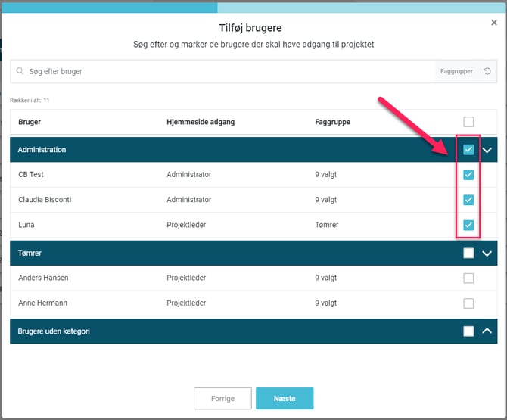The image size is (507, 420).
Task: Deselect Claudia Bisconti checkbox
Action: point(468,200)
